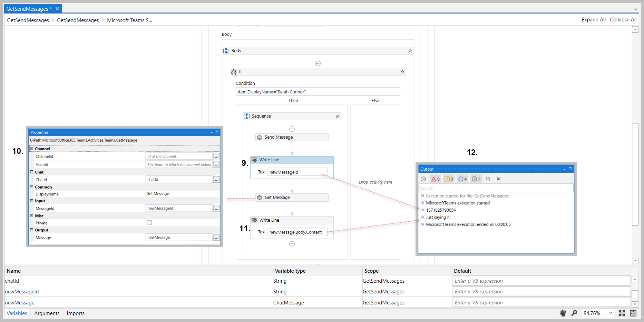Open ellipsis editor for Message output property
This screenshot has width=644, height=322.
coord(217,238)
